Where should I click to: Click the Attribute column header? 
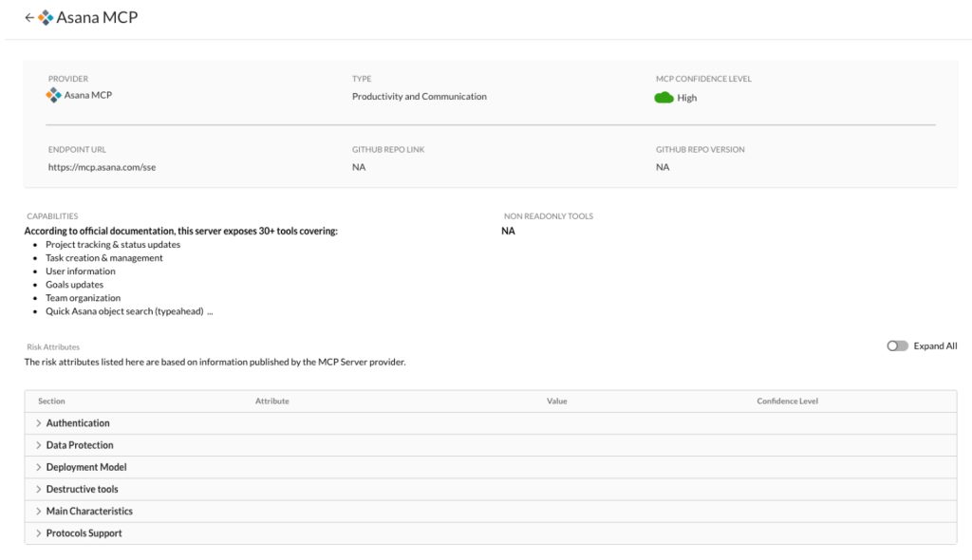coord(272,401)
